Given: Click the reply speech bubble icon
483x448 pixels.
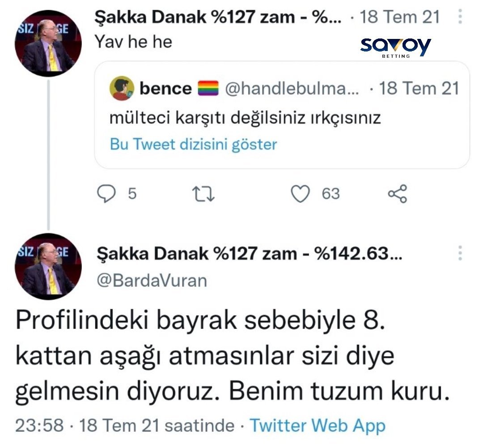Looking at the screenshot, I should tap(106, 194).
